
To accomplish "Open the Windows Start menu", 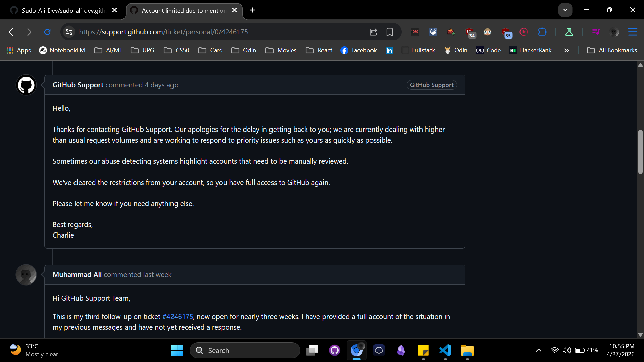I will click(x=177, y=351).
